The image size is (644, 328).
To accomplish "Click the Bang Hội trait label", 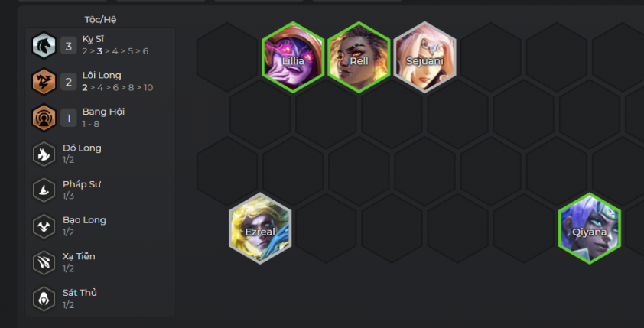I will [103, 112].
